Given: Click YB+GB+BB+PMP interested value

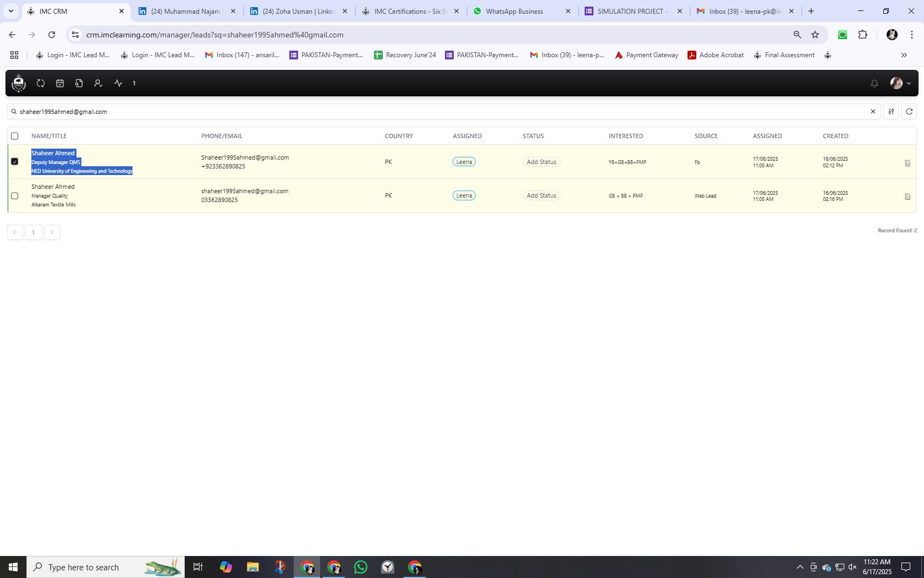Looking at the screenshot, I should tap(628, 162).
